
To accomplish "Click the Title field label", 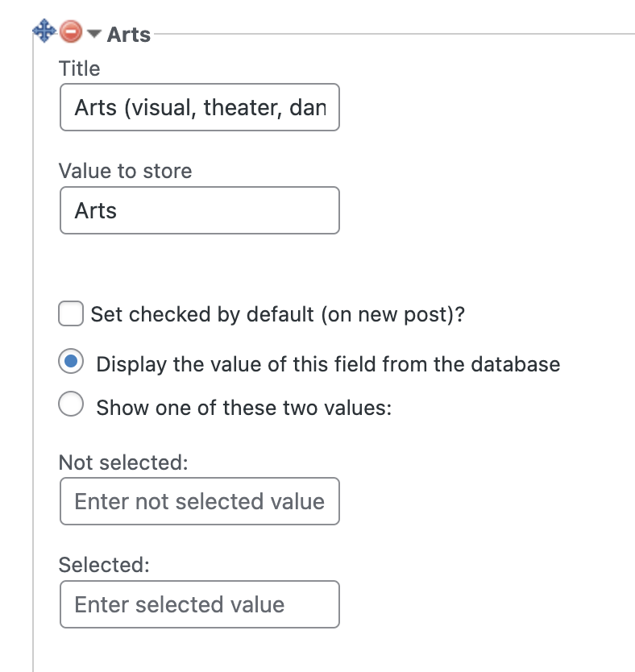I will click(79, 68).
